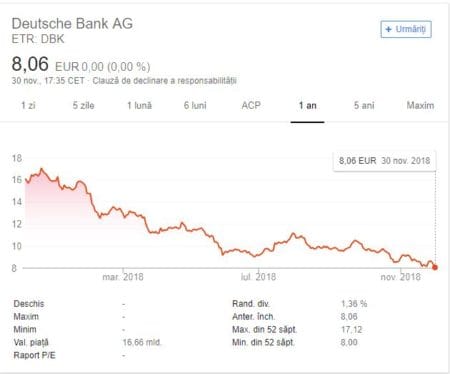
Task: Click the nov. 2018 axis label
Action: click(x=401, y=277)
